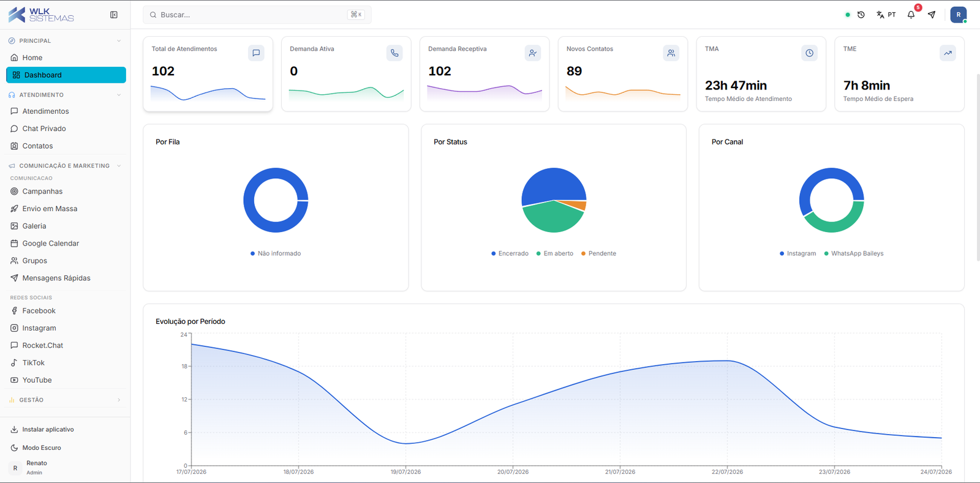Click the page vertical scrollbar
The width and height of the screenshot is (980, 483).
coord(978,167)
